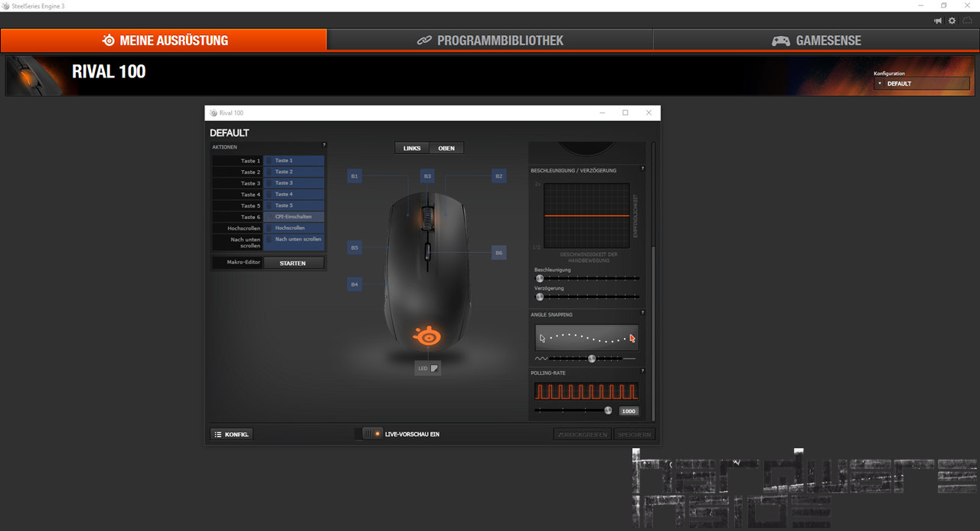Click the cloud sync icon
The image size is (980, 531).
coord(967,21)
